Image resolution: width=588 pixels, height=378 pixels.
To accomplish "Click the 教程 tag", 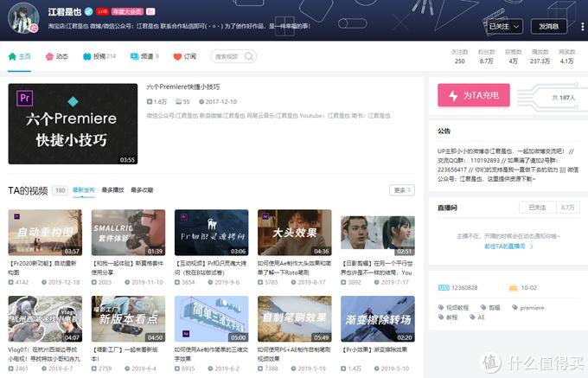I will 448,317.
